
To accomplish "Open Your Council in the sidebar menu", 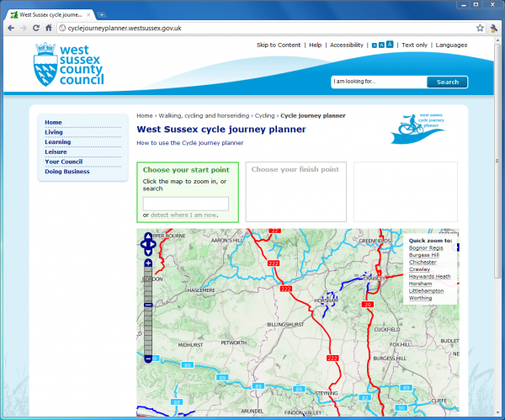I will (64, 162).
